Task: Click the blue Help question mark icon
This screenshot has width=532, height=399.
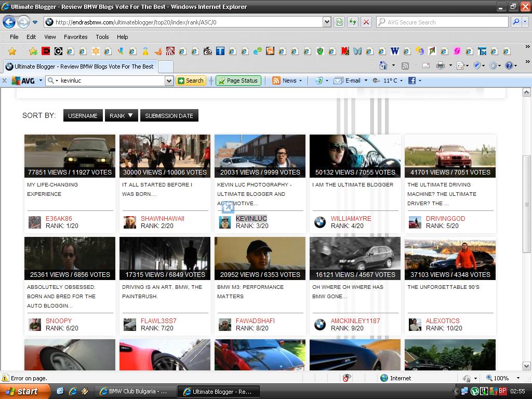Action: click(x=509, y=65)
